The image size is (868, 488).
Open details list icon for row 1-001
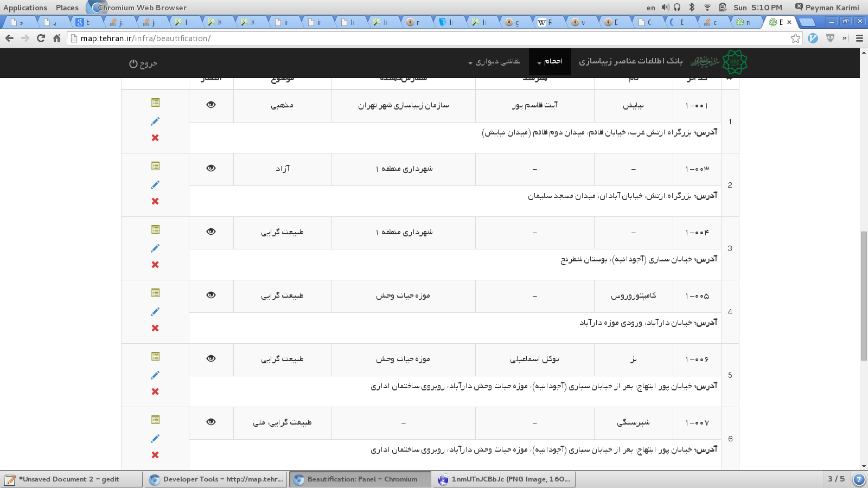pyautogui.click(x=155, y=102)
